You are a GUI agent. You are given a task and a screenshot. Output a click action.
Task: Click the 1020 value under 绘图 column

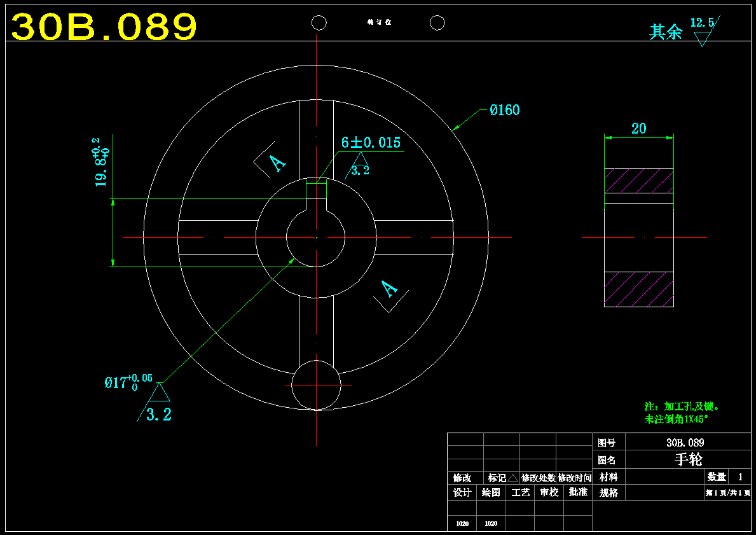[491, 524]
